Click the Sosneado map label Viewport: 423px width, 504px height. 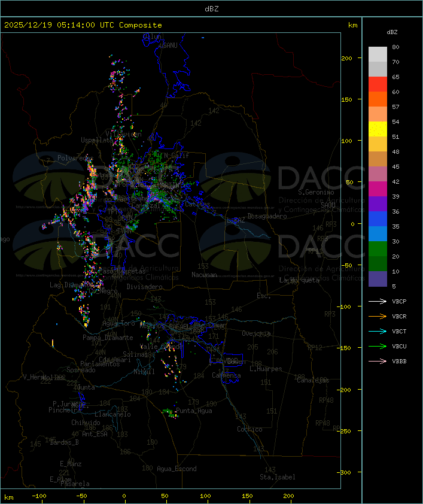pyautogui.click(x=81, y=370)
